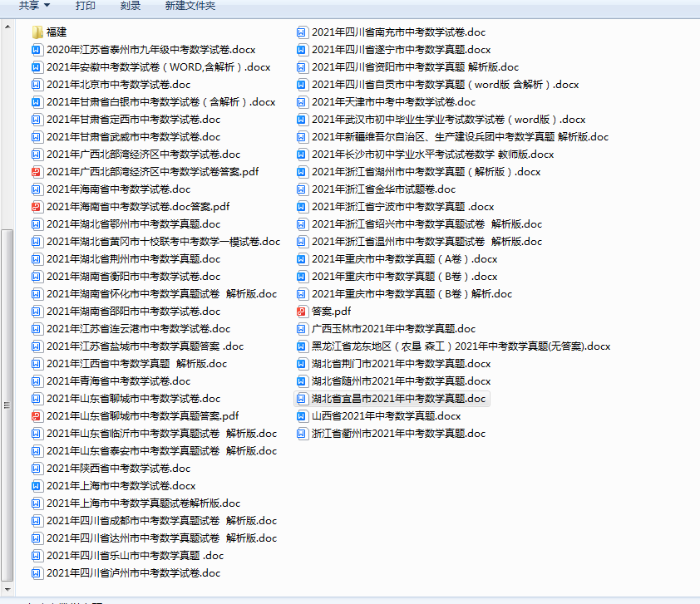700x604 pixels.
Task: Click icon of 广西玉林市2021年中考数学真题.doc
Action: (x=302, y=329)
